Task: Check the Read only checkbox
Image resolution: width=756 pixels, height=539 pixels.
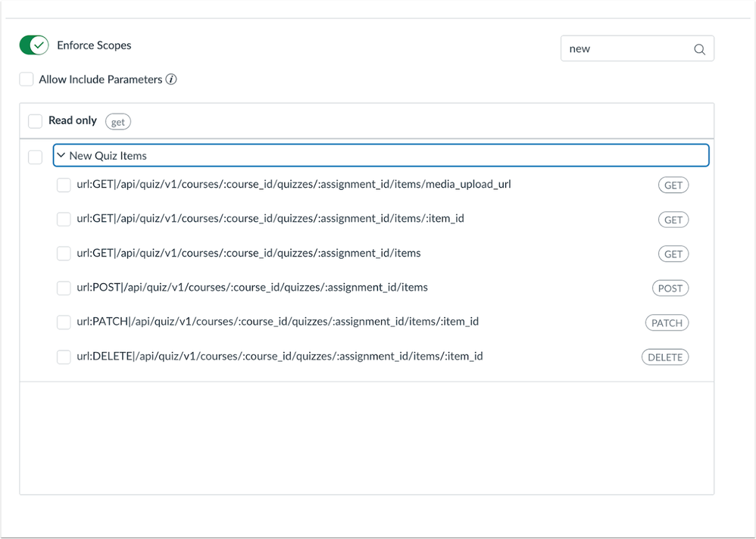Action: pyautogui.click(x=35, y=121)
